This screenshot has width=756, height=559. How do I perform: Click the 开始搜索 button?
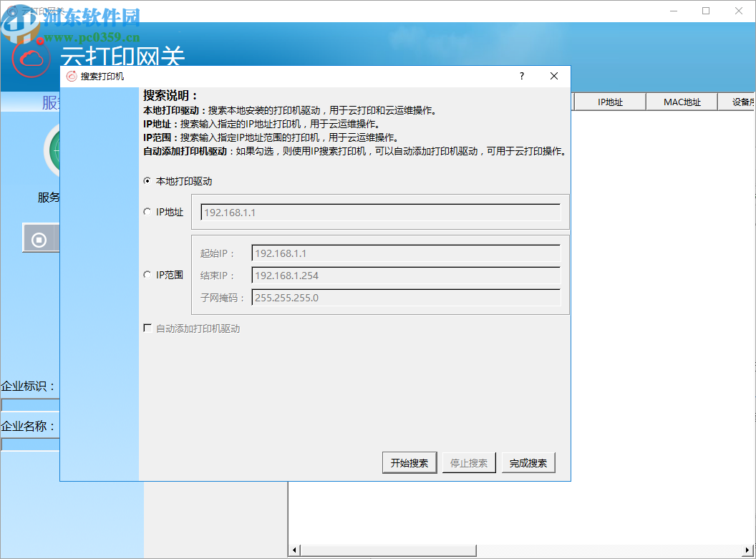pyautogui.click(x=409, y=462)
